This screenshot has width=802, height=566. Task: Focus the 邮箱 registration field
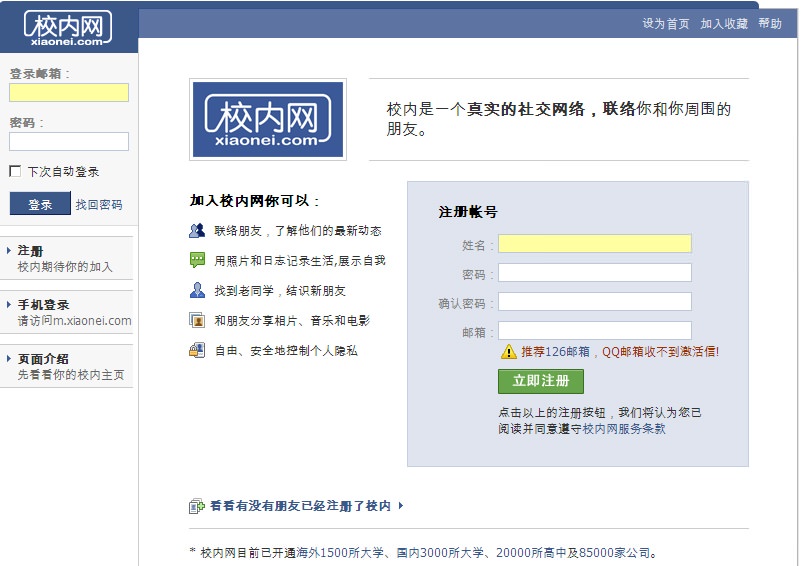click(x=595, y=330)
